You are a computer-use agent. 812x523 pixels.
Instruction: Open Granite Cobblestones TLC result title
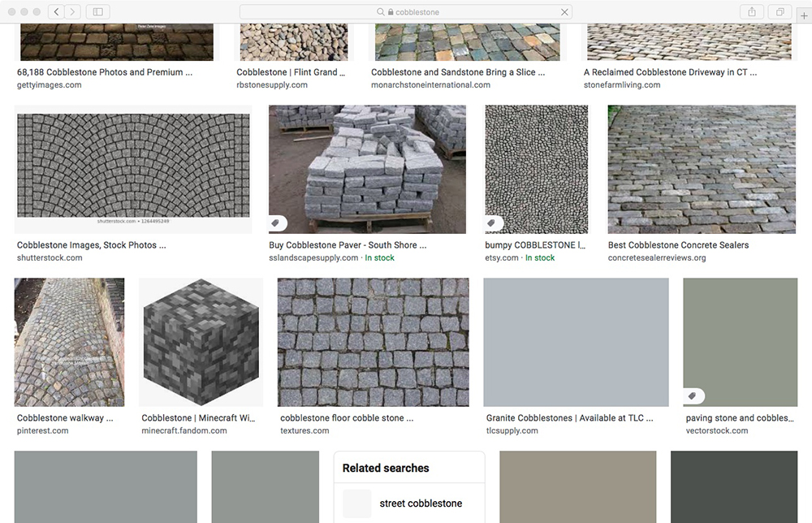pos(564,418)
